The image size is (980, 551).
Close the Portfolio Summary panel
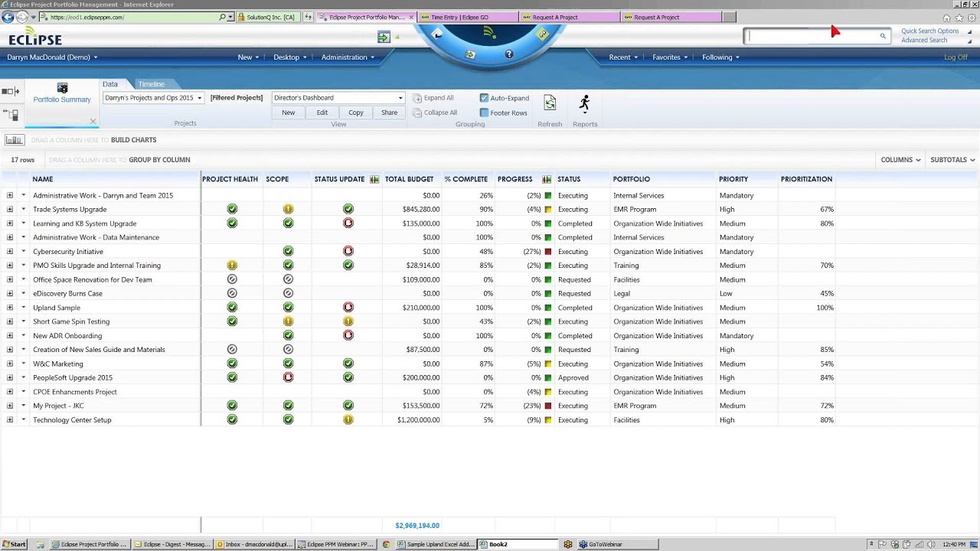coord(93,121)
